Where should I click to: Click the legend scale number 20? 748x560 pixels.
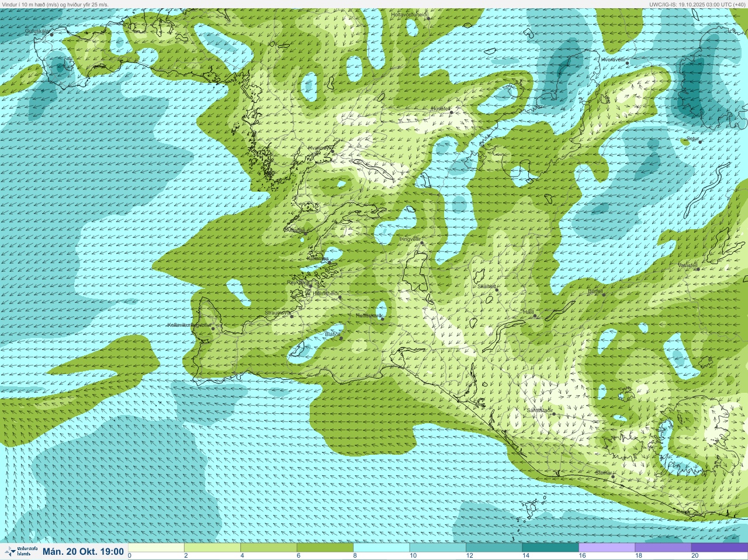tap(695, 555)
